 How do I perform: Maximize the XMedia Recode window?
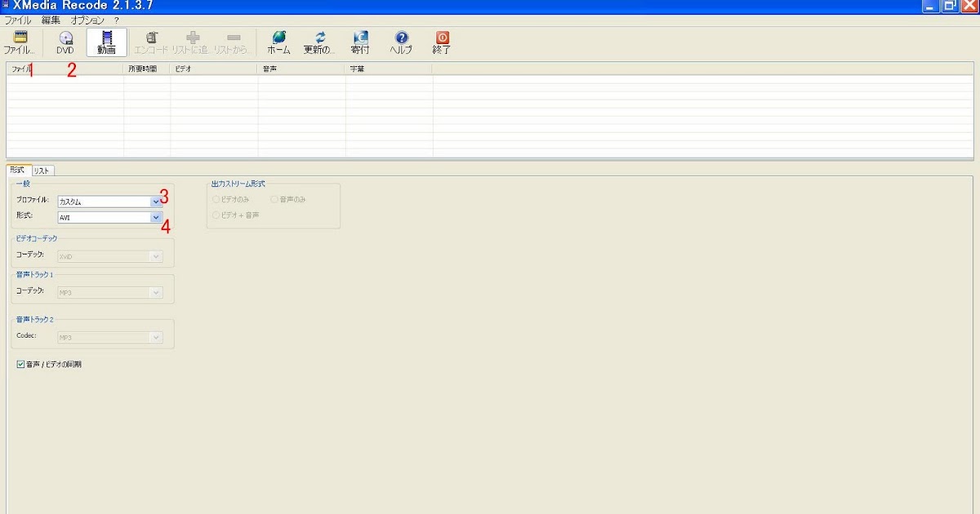(950, 6)
